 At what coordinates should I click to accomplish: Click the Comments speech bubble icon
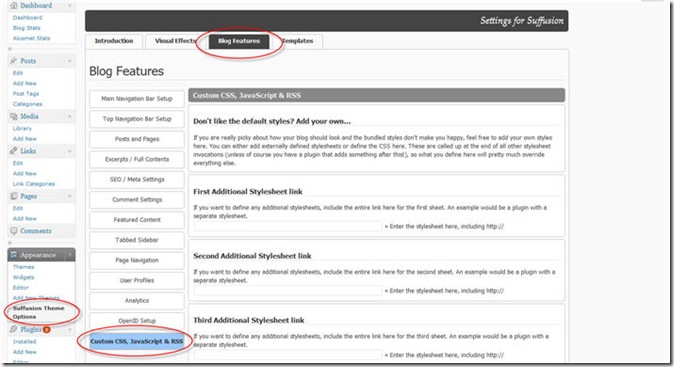14,231
